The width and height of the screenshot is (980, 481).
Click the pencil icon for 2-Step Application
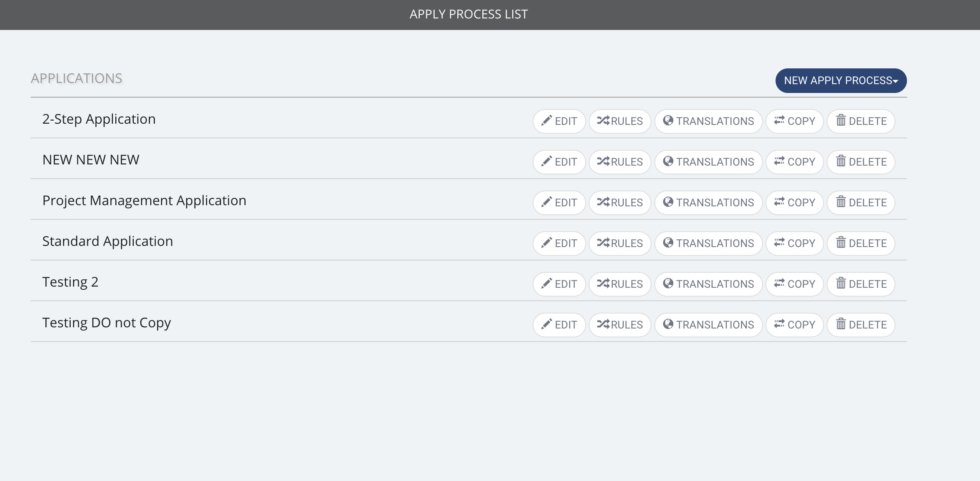tap(546, 121)
